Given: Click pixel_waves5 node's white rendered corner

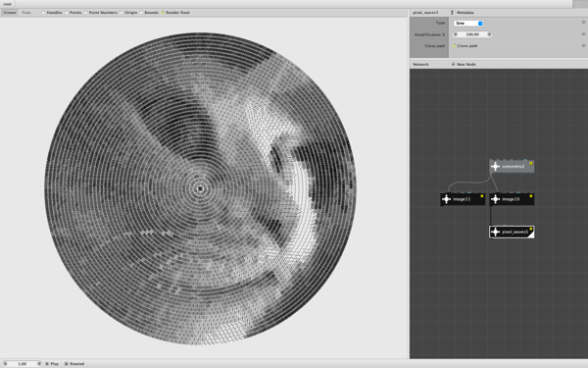Looking at the screenshot, I should point(532,236).
